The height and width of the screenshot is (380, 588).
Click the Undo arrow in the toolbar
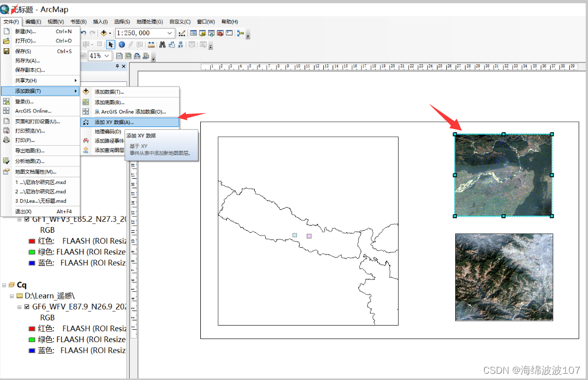84,33
